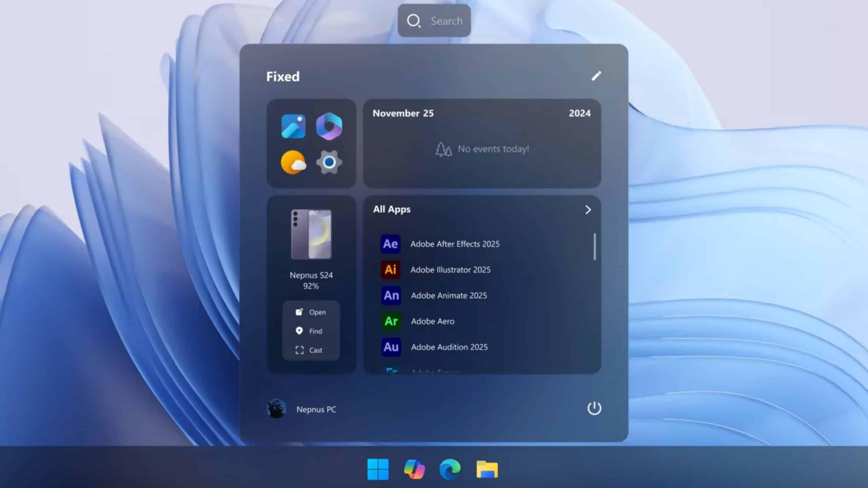Viewport: 868px width, 488px height.
Task: Click the power button
Action: (594, 408)
